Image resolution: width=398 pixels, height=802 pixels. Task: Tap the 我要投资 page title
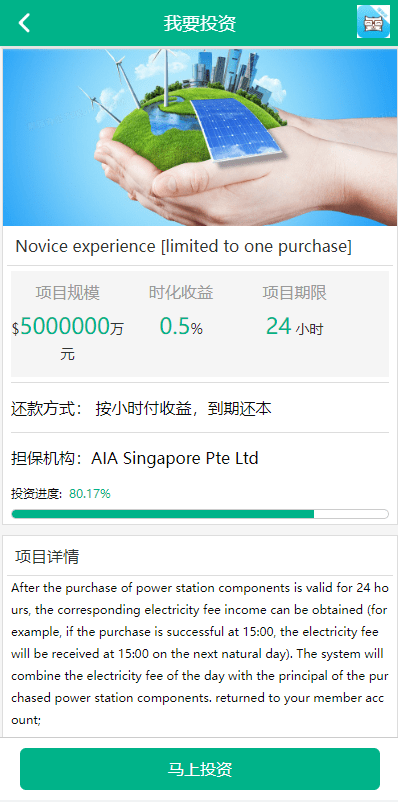tap(200, 24)
